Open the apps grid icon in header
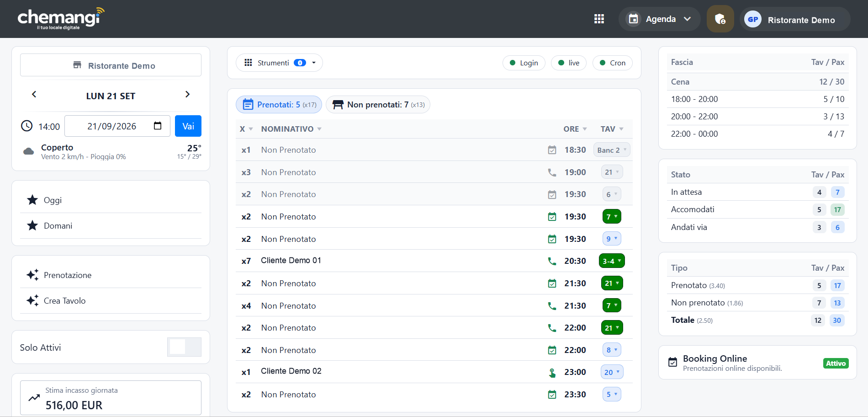The height and width of the screenshot is (417, 868). click(x=599, y=19)
